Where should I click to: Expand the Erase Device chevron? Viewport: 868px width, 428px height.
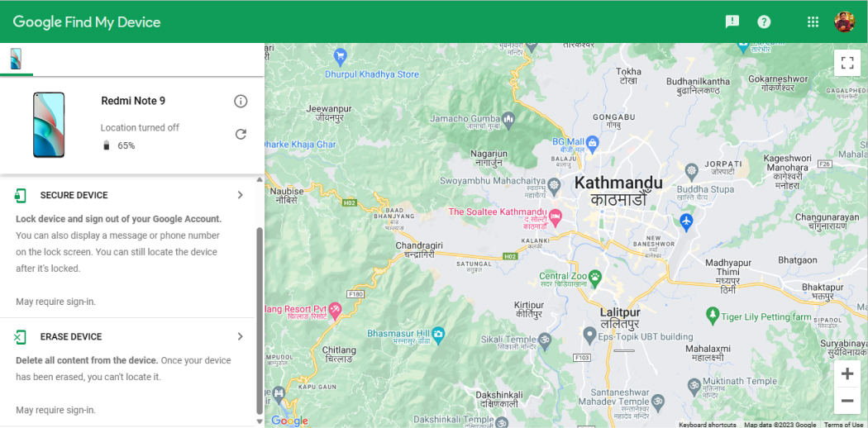(x=241, y=336)
